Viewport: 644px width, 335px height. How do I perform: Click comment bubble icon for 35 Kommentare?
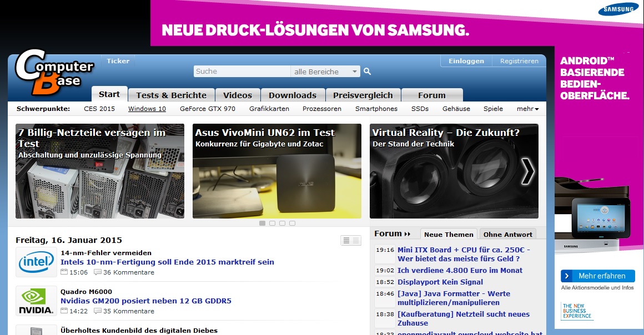click(97, 311)
